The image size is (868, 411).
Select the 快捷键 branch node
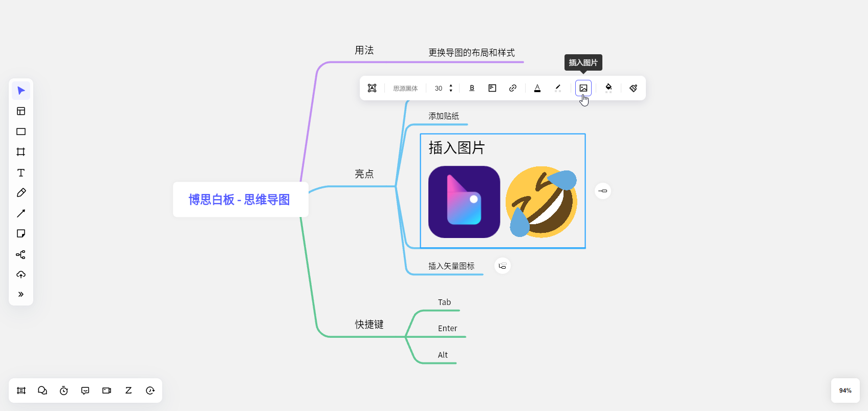[x=369, y=325]
